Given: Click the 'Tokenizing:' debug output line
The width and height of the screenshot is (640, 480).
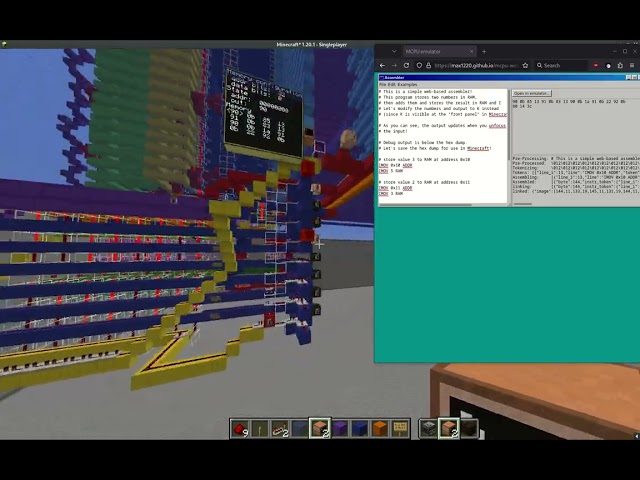Looking at the screenshot, I should [x=576, y=168].
